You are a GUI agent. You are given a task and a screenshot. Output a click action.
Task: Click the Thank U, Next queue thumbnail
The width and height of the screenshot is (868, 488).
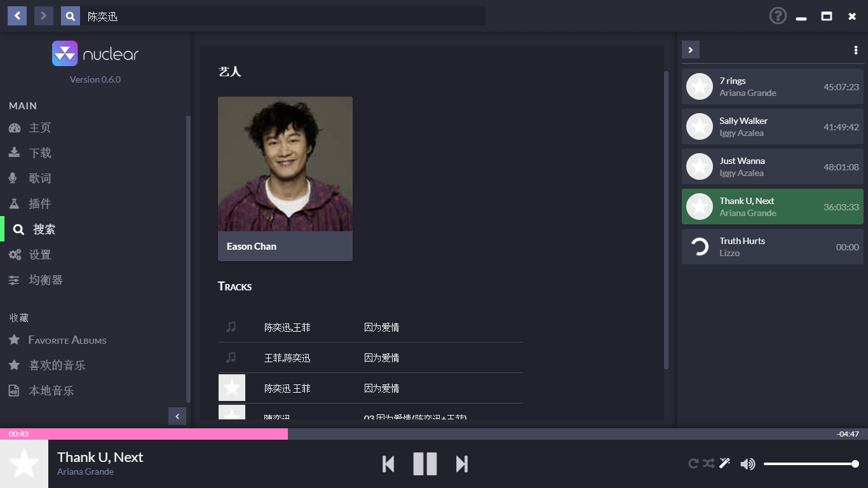(x=700, y=207)
